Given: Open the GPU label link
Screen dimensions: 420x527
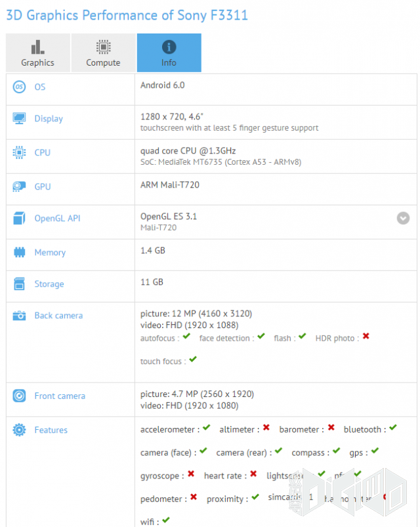Looking at the screenshot, I should (43, 186).
